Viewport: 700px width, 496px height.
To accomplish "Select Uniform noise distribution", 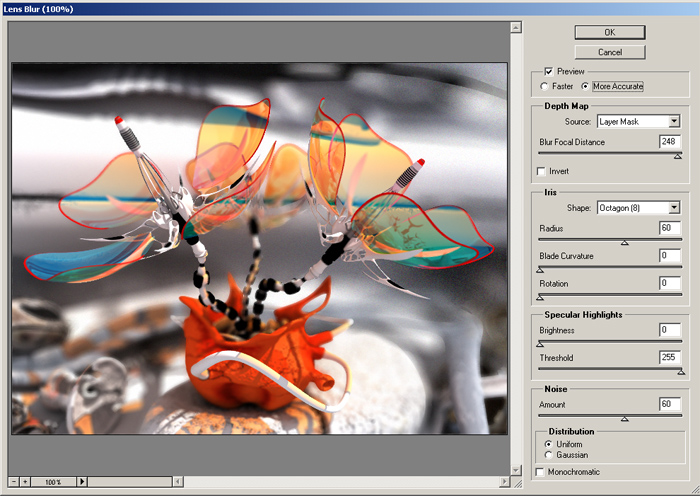I will pos(548,444).
